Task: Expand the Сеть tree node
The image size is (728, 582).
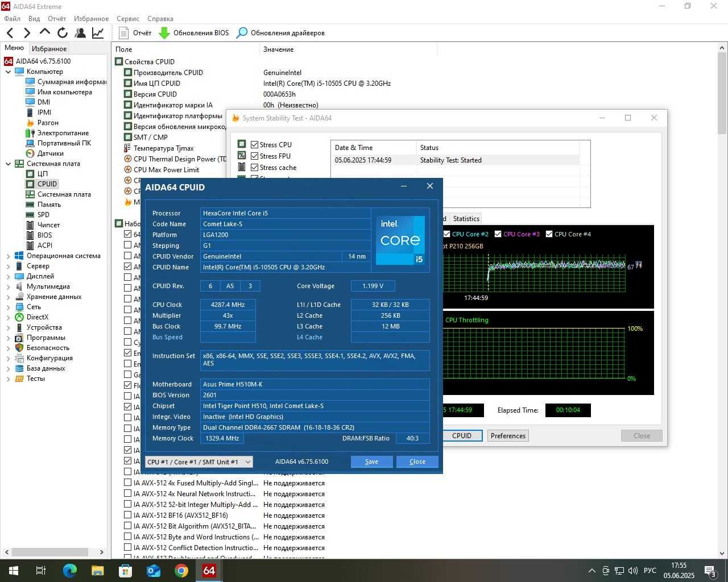Action: 8,307
